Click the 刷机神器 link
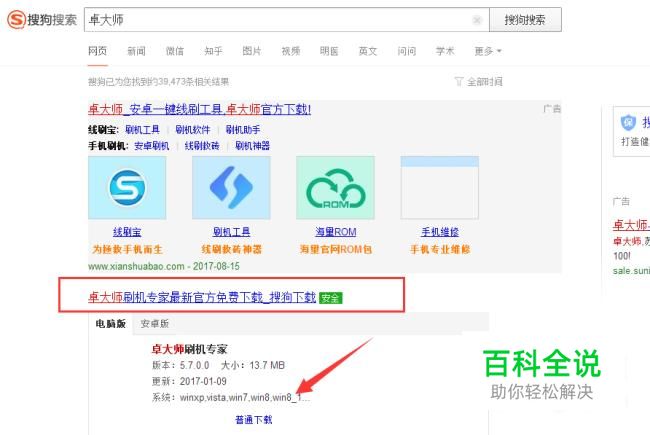This screenshot has height=435, width=650. tap(252, 146)
